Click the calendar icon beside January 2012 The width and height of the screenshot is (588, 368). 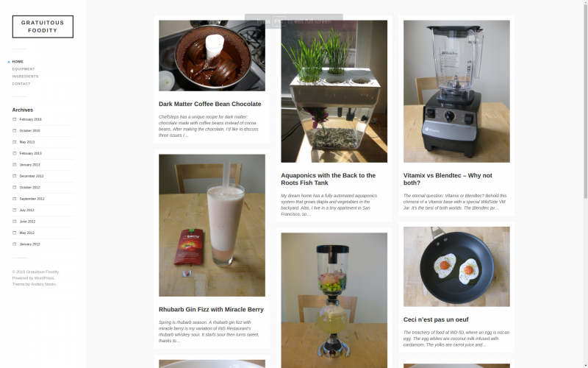14,244
